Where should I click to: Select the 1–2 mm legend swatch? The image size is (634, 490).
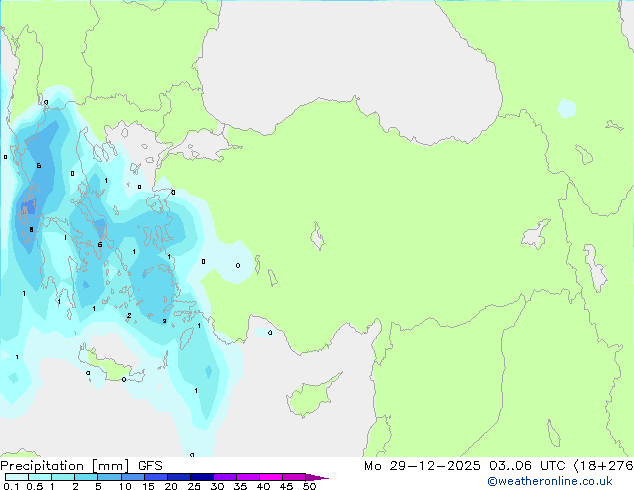click(x=63, y=477)
